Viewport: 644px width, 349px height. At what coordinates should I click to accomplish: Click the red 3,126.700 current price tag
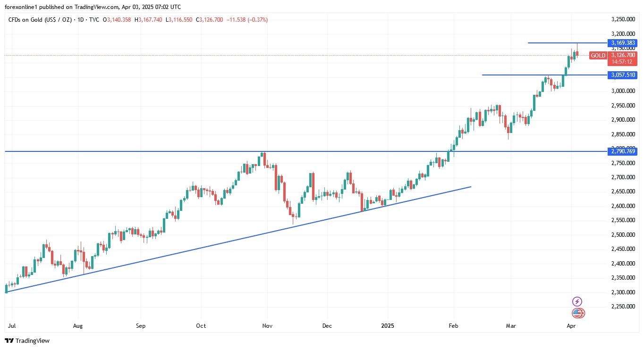[x=621, y=55]
